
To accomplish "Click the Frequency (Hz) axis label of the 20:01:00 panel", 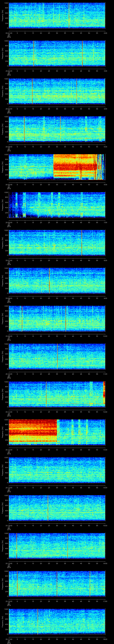I will [3, 16].
